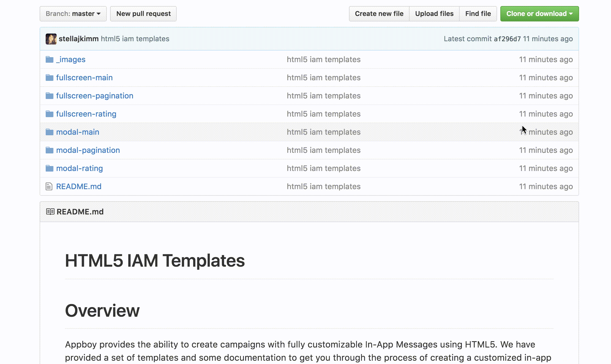Open the fullscreen-rating folder link
The image size is (611, 364).
point(86,114)
